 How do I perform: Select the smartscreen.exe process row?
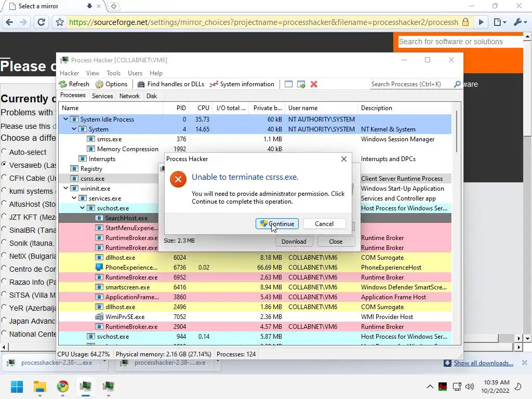coord(255,287)
